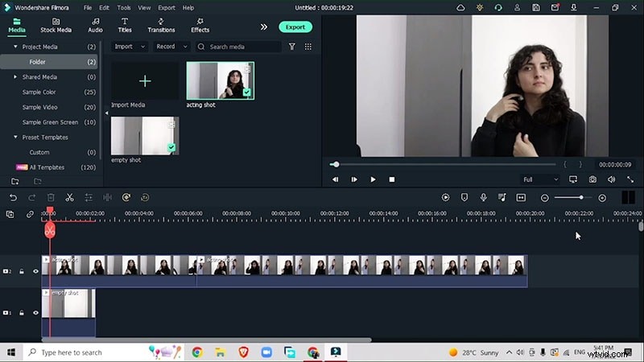Collapse media panel with left arrow

107,113
